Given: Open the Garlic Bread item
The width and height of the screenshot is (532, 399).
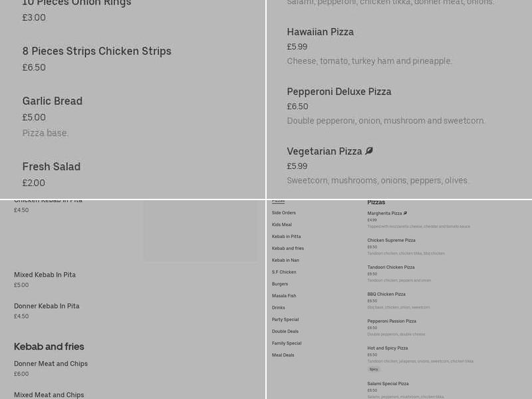Looking at the screenshot, I should click(x=53, y=102).
